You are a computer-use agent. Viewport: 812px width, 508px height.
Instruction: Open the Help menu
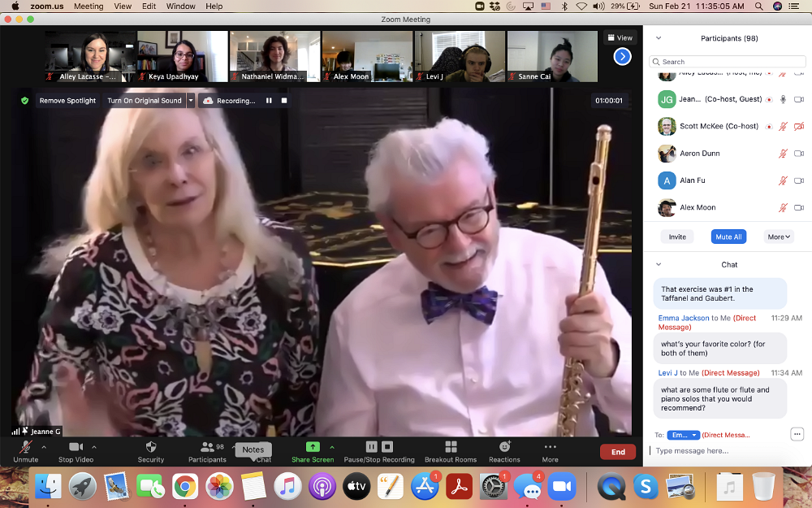(214, 7)
